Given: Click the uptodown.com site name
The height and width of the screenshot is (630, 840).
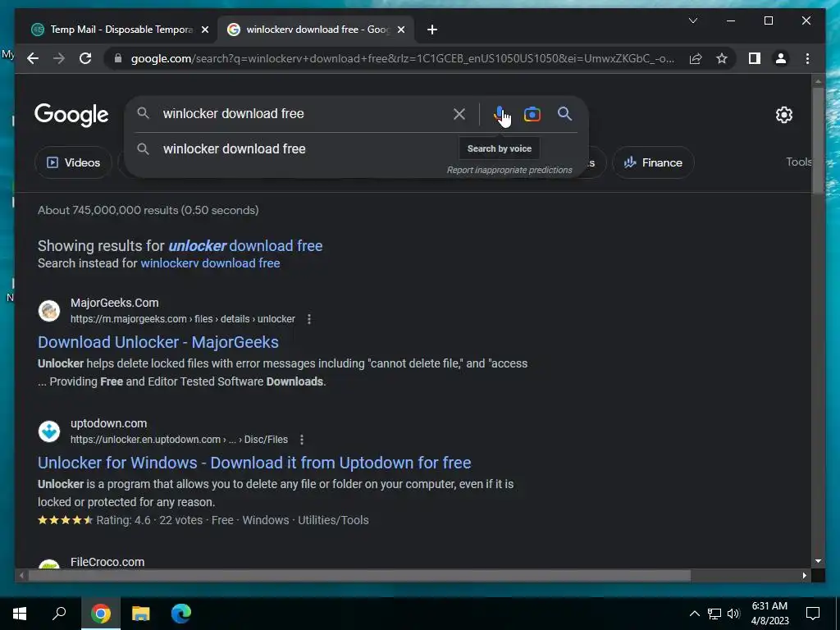Looking at the screenshot, I should 109,423.
